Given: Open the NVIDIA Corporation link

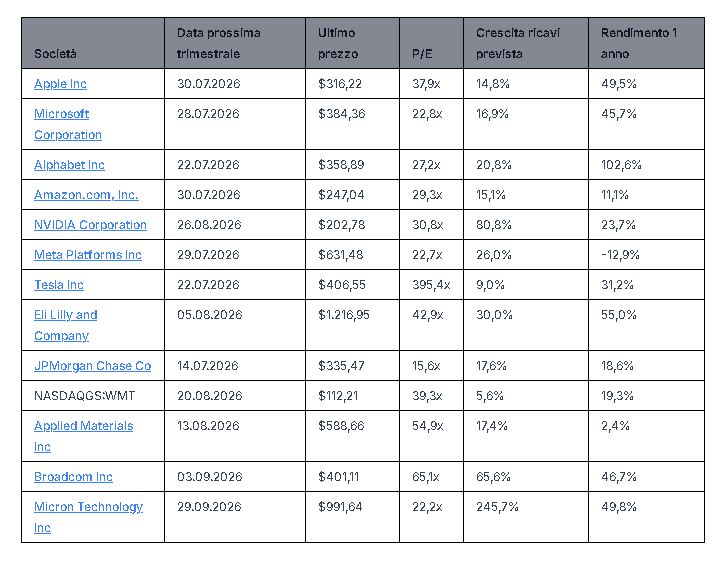Looking at the screenshot, I should pyautogui.click(x=90, y=225).
